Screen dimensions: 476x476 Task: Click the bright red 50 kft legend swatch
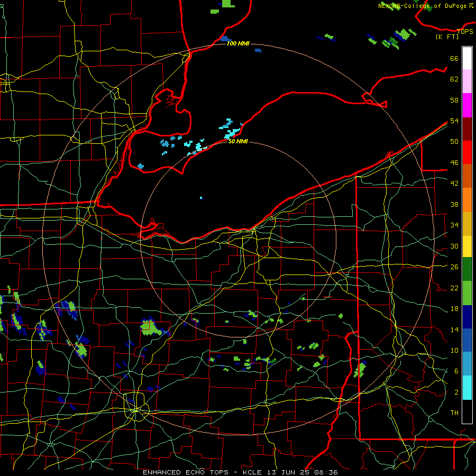[x=467, y=152]
